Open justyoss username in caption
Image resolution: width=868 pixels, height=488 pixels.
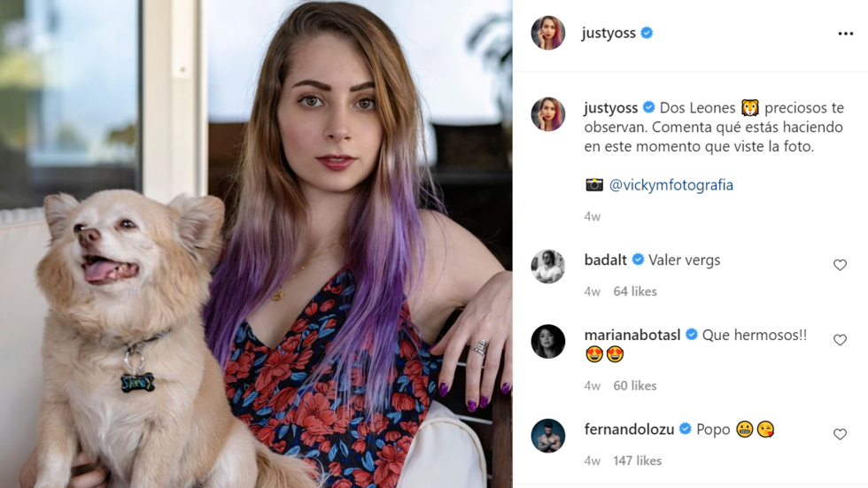610,108
